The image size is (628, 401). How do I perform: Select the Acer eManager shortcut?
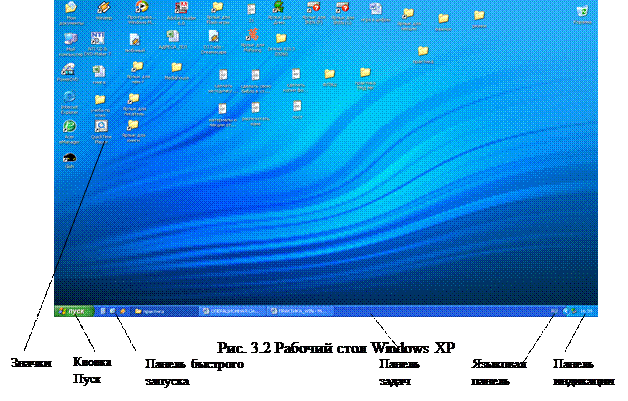[x=69, y=131]
